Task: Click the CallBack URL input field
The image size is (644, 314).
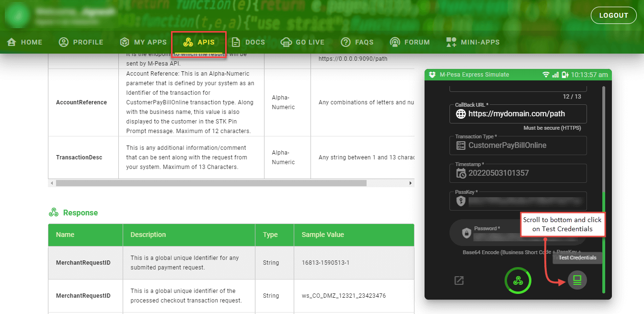Action: tap(518, 114)
